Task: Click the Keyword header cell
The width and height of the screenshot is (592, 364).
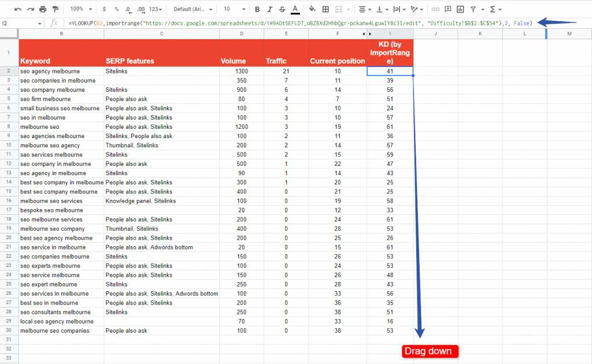Action: [61, 53]
